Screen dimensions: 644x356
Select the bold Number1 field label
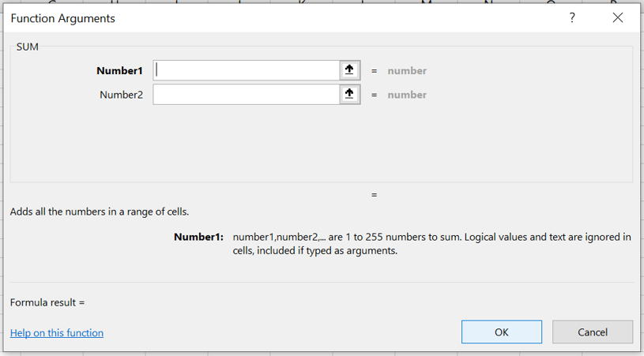coord(119,70)
